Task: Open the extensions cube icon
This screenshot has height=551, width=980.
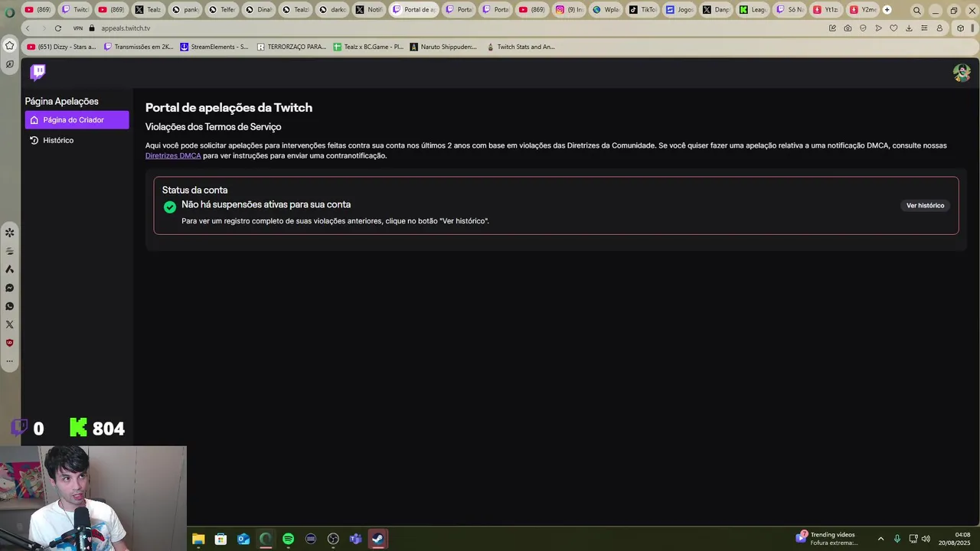Action: (961, 28)
